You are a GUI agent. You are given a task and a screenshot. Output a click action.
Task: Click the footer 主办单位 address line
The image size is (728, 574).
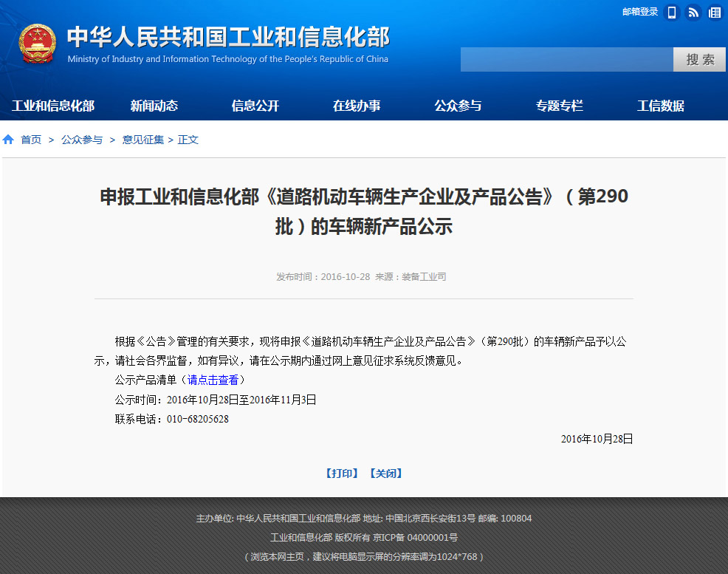[364, 519]
